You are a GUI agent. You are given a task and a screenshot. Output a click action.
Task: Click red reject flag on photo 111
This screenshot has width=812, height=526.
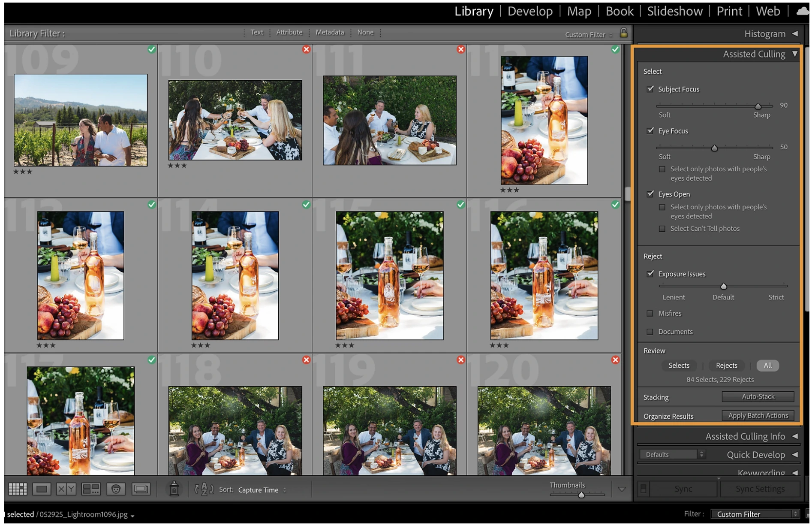[x=461, y=49]
